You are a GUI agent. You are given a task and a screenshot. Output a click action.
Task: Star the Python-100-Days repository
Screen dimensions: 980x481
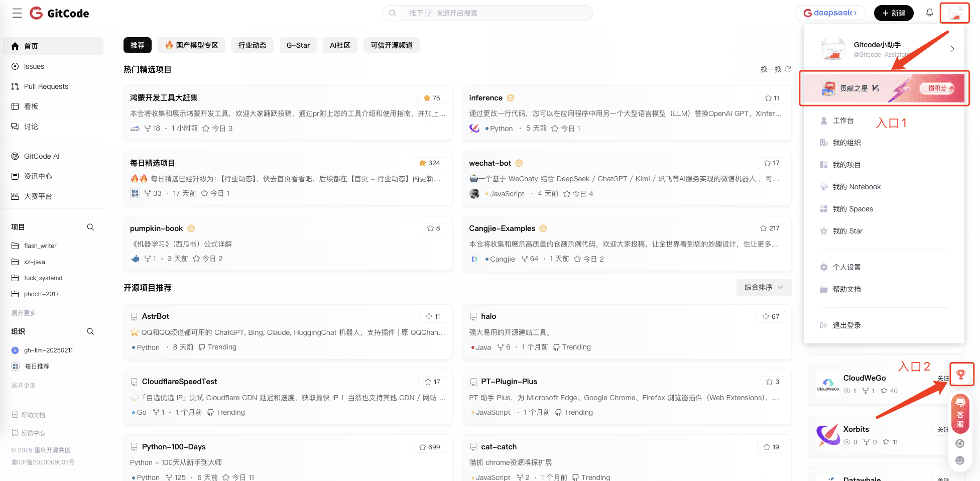(429, 447)
